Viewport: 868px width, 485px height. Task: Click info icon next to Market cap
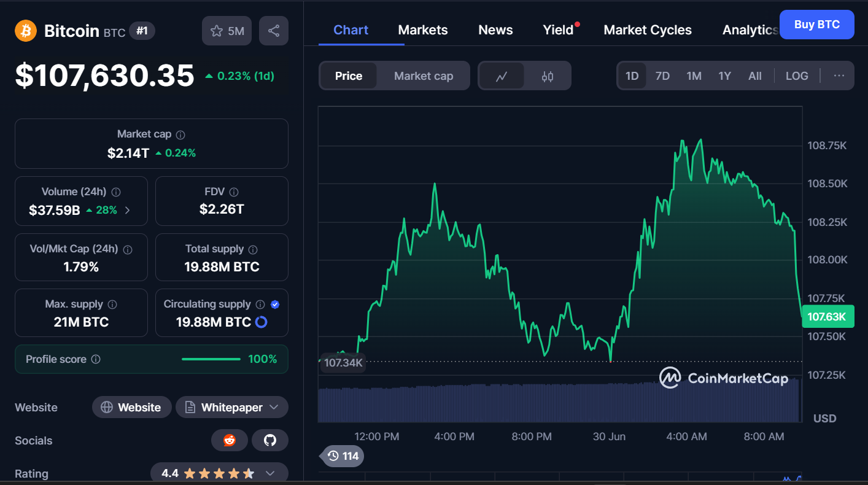[180, 134]
